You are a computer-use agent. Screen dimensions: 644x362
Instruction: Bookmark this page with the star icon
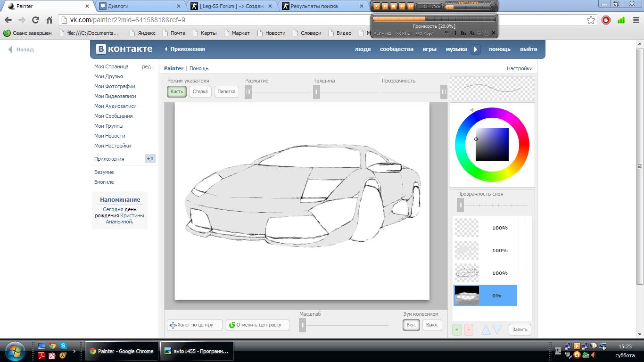[591, 20]
